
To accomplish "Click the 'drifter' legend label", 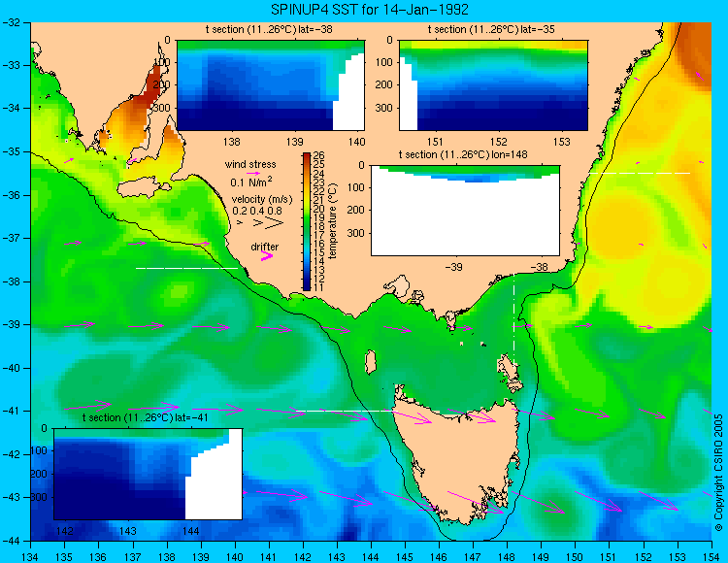I will [x=265, y=247].
